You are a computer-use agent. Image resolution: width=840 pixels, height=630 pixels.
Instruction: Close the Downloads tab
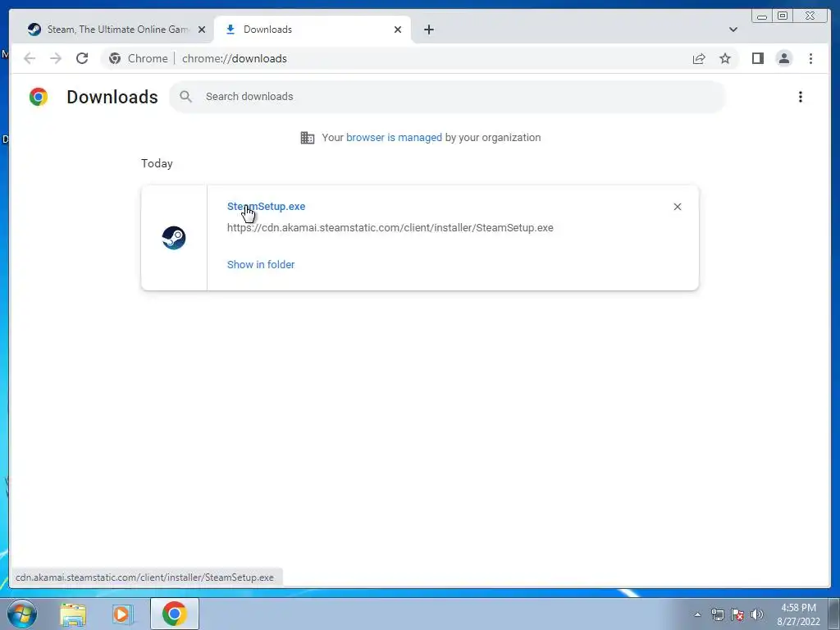coord(398,30)
